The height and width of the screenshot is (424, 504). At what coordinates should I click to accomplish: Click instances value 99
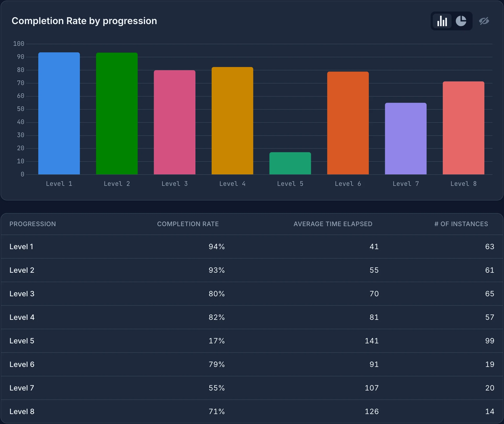[x=490, y=341]
